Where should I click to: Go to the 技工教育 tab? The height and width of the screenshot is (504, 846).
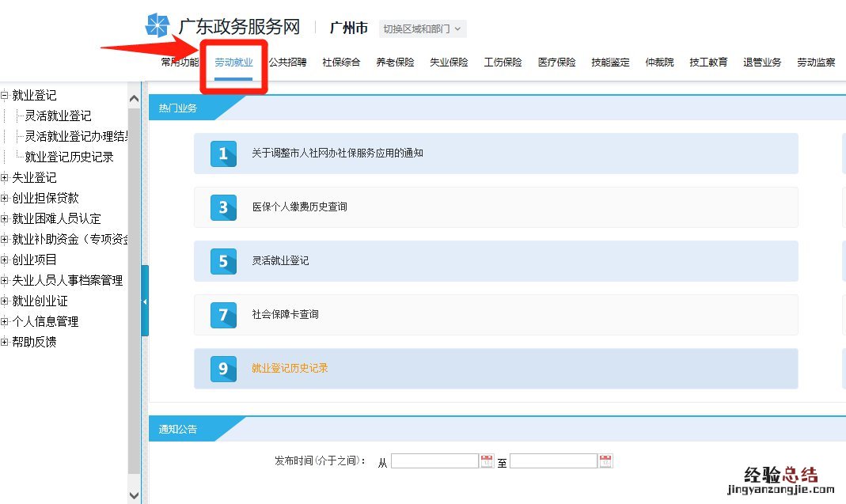click(708, 62)
